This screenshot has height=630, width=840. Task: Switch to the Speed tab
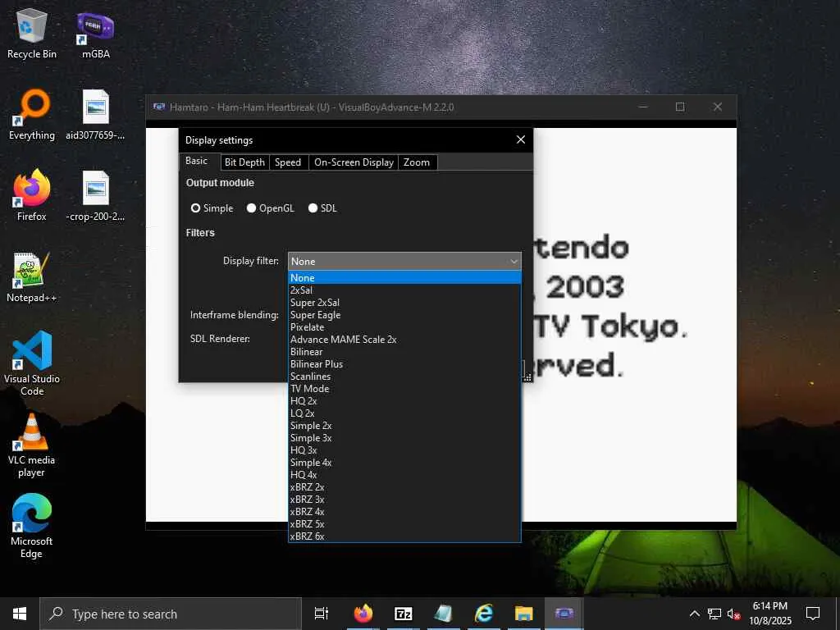click(288, 162)
